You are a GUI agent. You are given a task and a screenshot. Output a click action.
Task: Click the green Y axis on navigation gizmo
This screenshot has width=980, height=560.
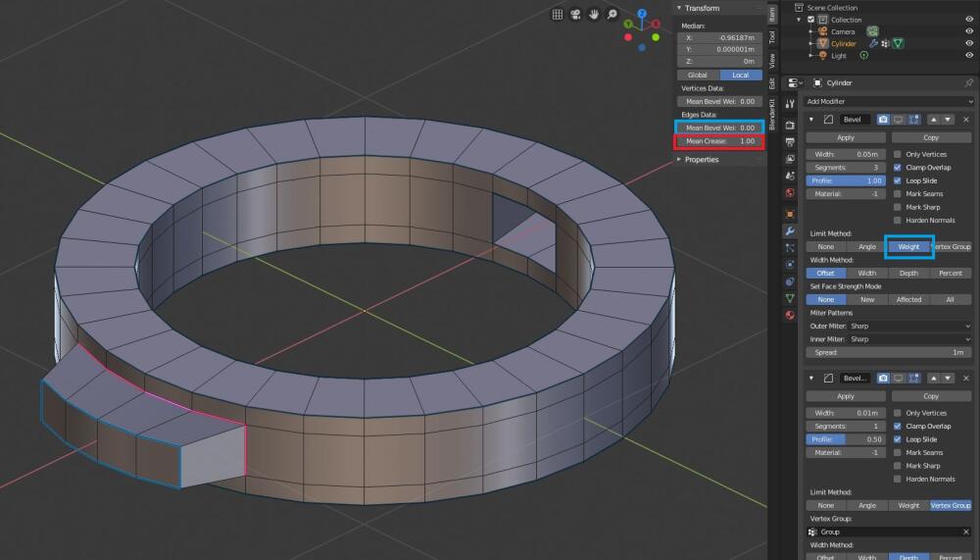pyautogui.click(x=628, y=25)
